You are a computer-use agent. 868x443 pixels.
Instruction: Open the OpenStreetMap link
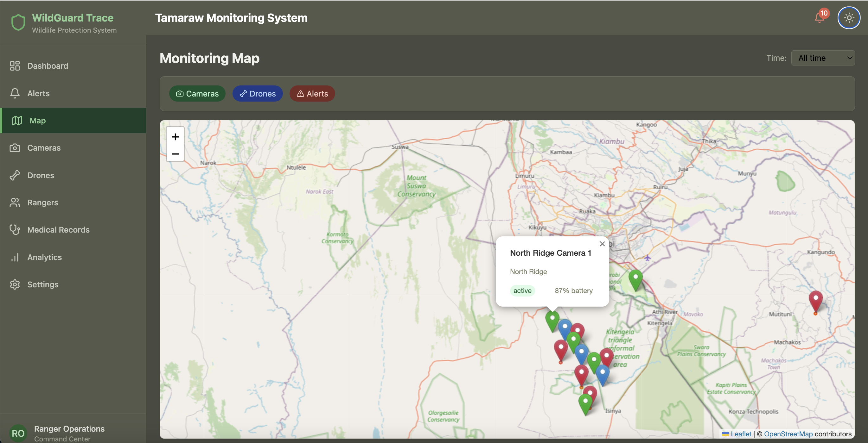tap(788, 434)
